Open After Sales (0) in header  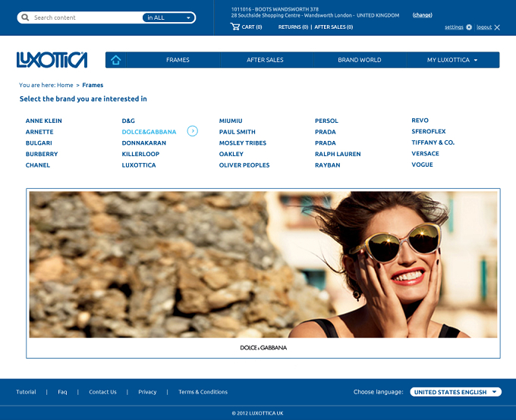(334, 27)
